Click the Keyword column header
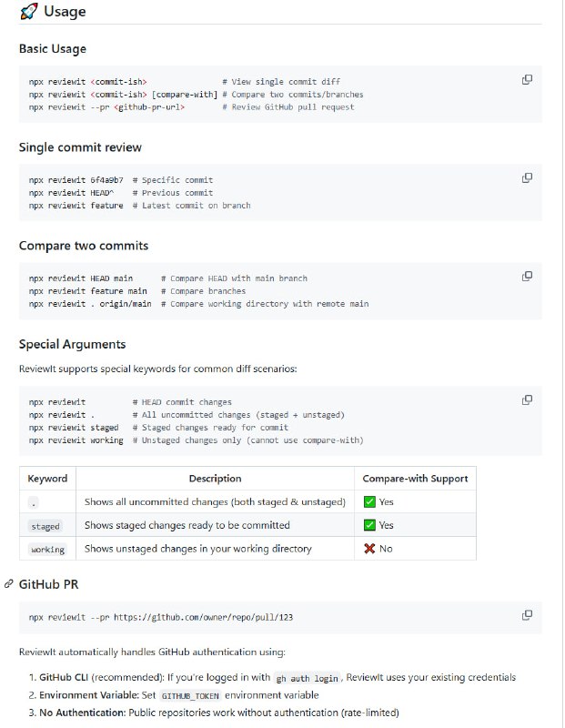 point(47,478)
